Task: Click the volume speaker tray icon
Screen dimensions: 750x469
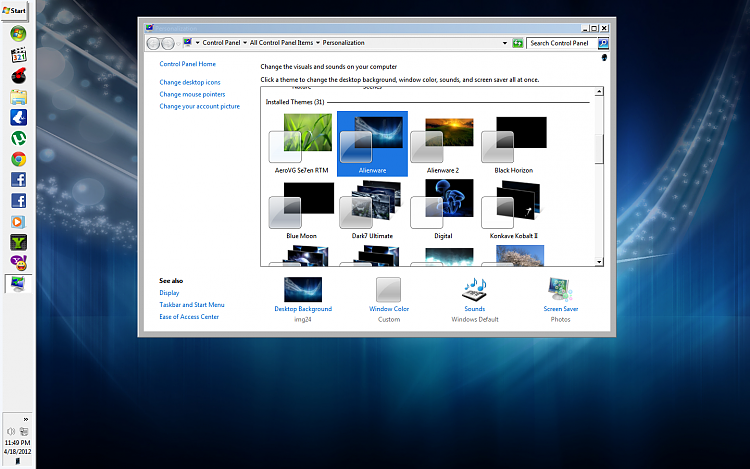Action: click(x=11, y=431)
